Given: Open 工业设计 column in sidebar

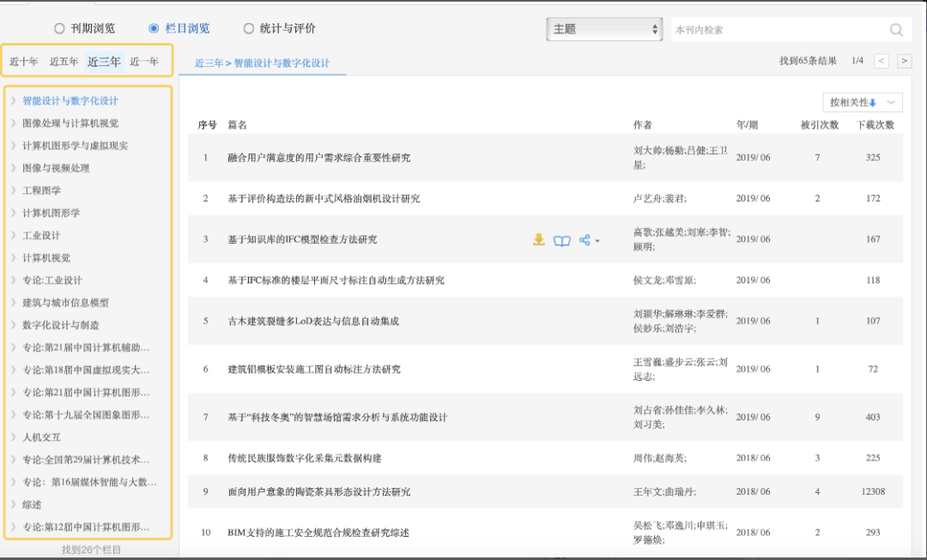Looking at the screenshot, I should pos(41,235).
